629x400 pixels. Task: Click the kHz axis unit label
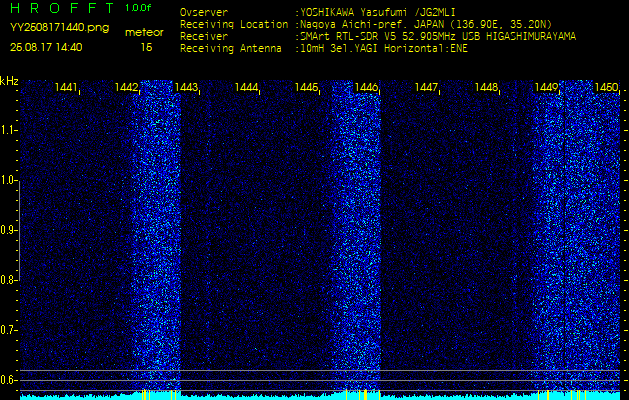9,81
